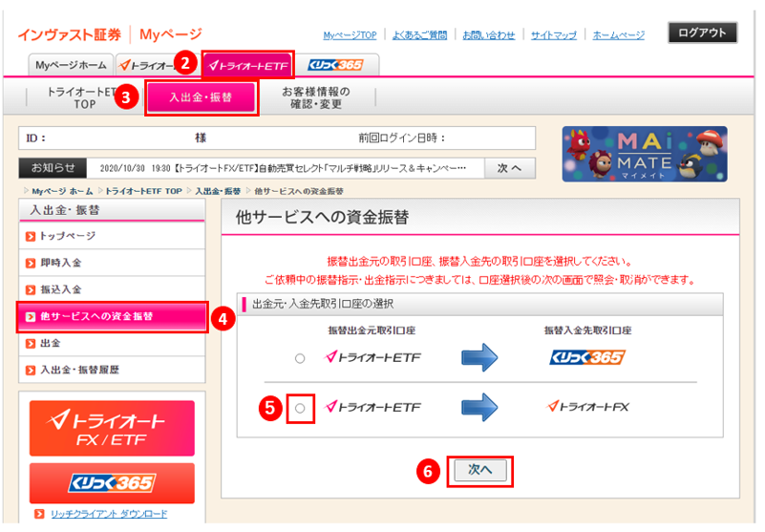
Task: Go to 入出金・振替 in breadcrumb
Action: point(218,191)
